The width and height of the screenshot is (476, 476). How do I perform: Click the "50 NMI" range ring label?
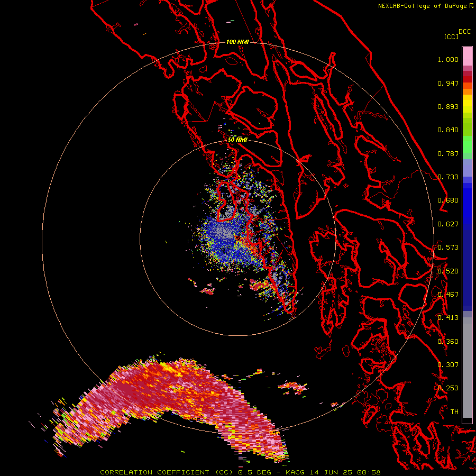237,140
